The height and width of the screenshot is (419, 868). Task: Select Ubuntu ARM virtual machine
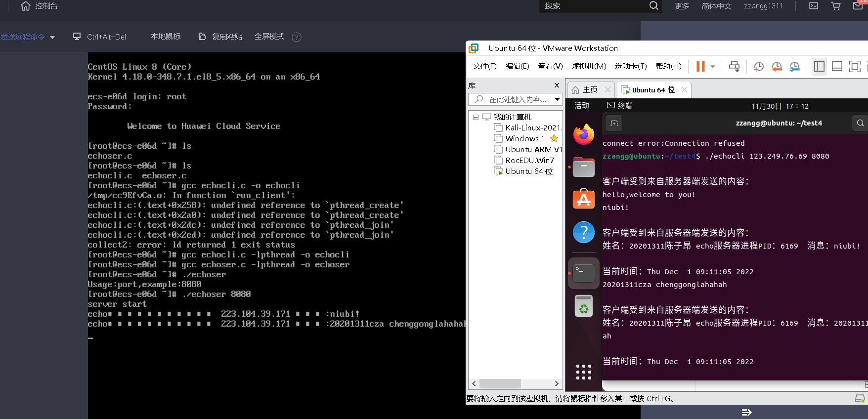(x=528, y=149)
